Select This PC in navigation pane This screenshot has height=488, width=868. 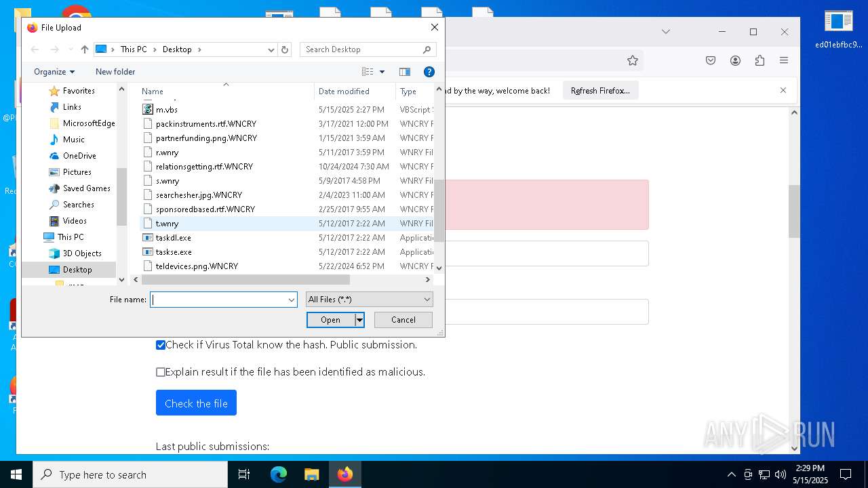pyautogui.click(x=71, y=237)
